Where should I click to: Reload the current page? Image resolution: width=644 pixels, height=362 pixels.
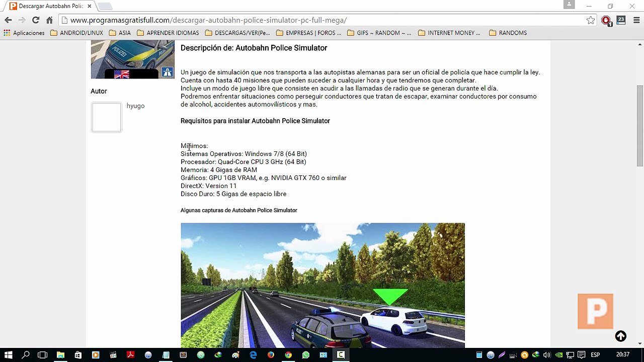click(35, 20)
